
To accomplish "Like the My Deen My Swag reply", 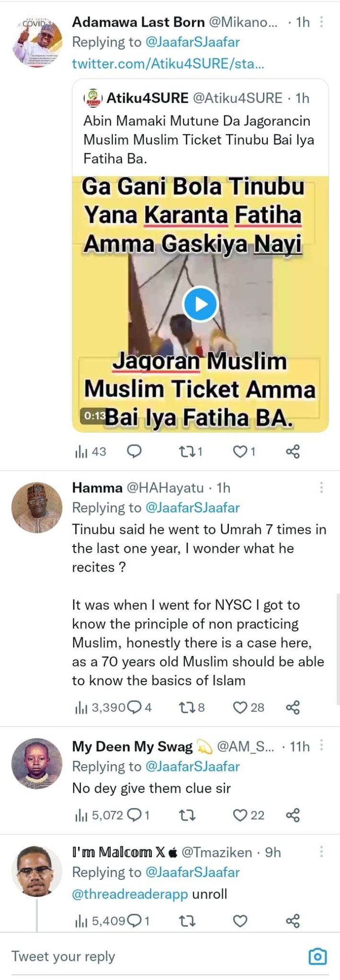I will [x=239, y=815].
